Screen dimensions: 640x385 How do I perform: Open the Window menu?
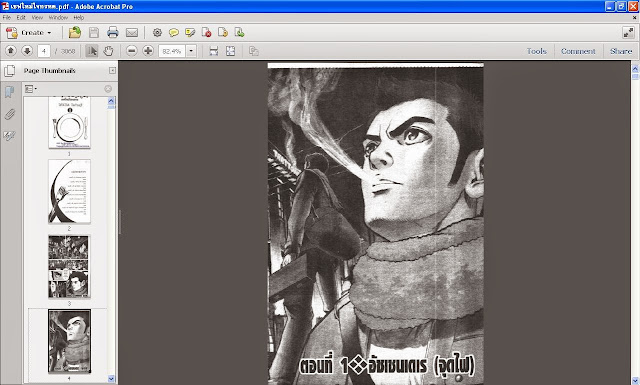(58, 18)
